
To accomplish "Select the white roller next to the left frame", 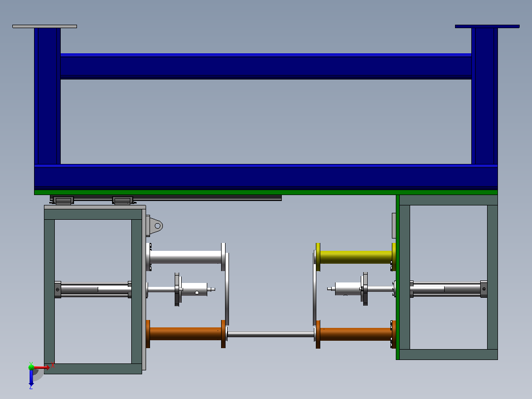I will point(185,257).
